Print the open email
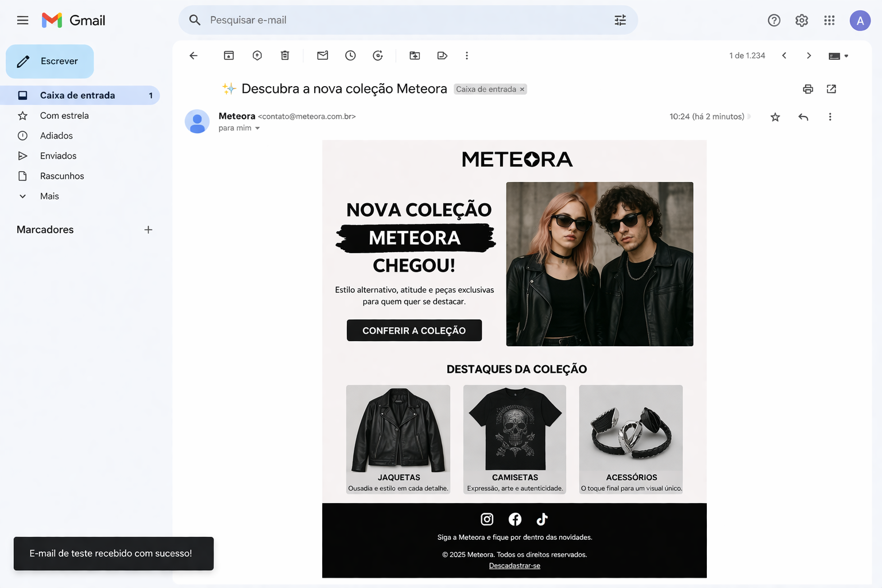The width and height of the screenshot is (882, 588). pyautogui.click(x=808, y=89)
